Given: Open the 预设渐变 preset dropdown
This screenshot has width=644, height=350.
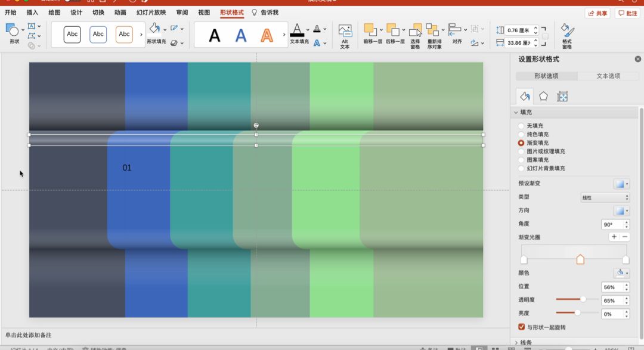Looking at the screenshot, I should [x=621, y=184].
